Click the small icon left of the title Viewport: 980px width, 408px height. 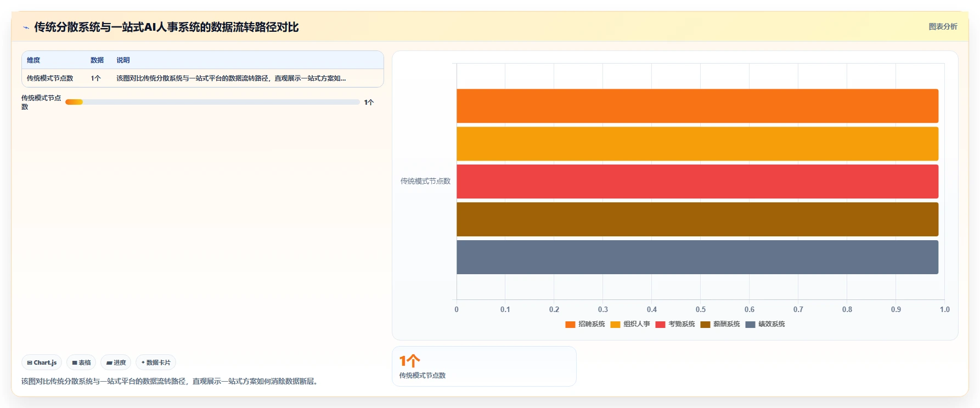[x=26, y=27]
